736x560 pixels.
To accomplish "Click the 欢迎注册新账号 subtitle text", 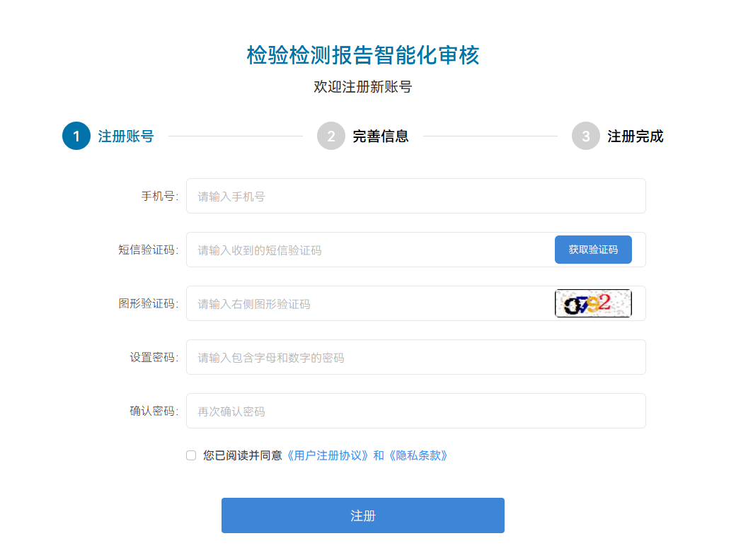I will (362, 87).
